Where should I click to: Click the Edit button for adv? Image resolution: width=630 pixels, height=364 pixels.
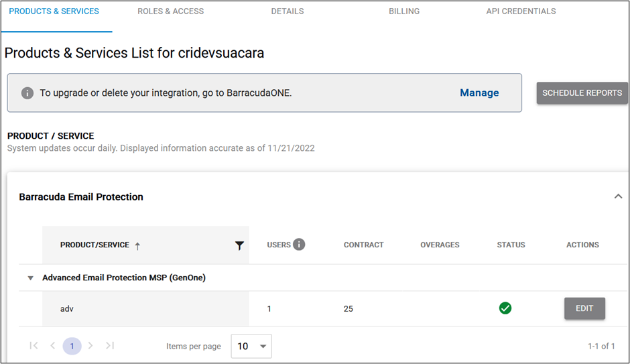click(x=584, y=308)
